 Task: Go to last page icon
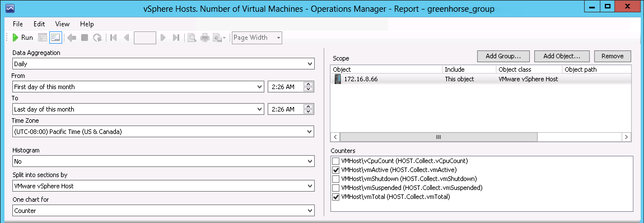[x=176, y=38]
